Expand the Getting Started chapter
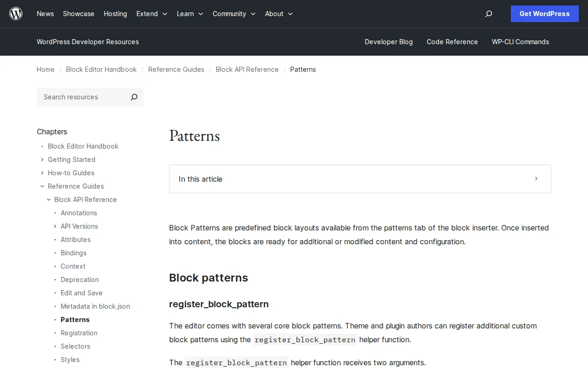 pos(42,160)
